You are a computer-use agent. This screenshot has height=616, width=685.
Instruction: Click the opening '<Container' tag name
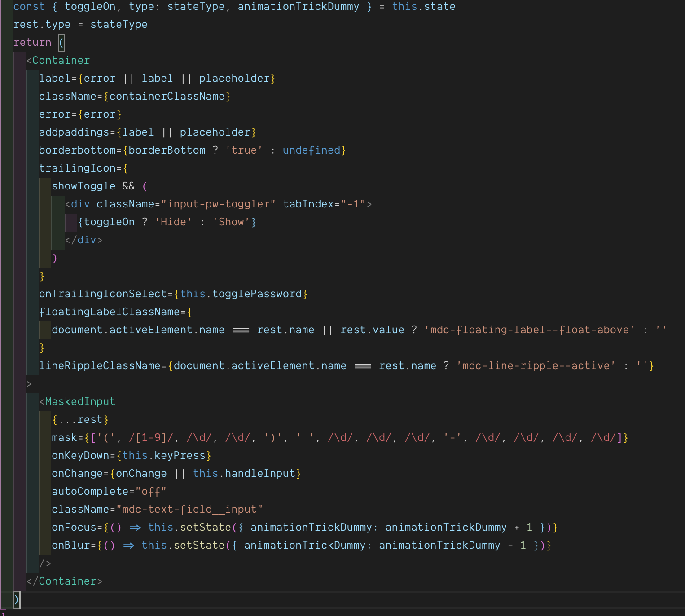58,61
